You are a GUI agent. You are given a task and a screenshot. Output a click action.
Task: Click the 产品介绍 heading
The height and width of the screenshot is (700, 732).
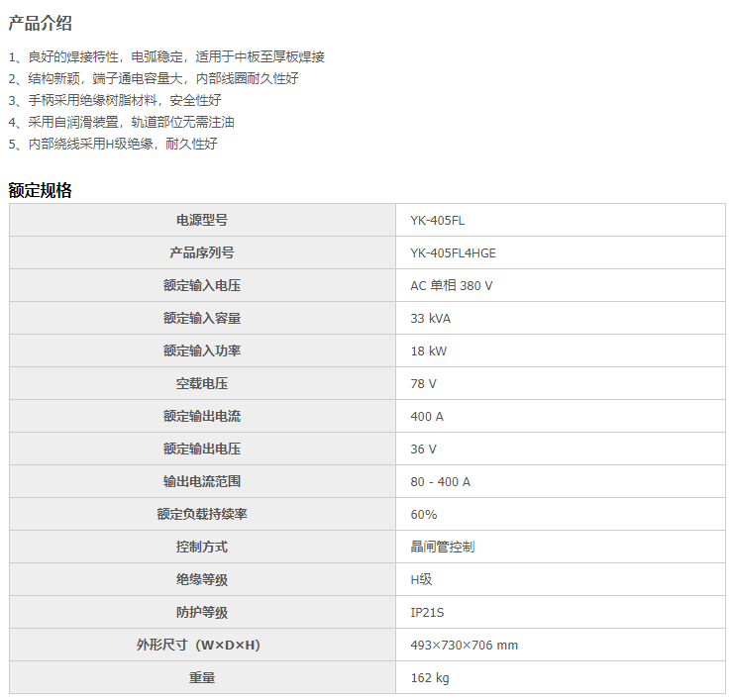point(40,24)
